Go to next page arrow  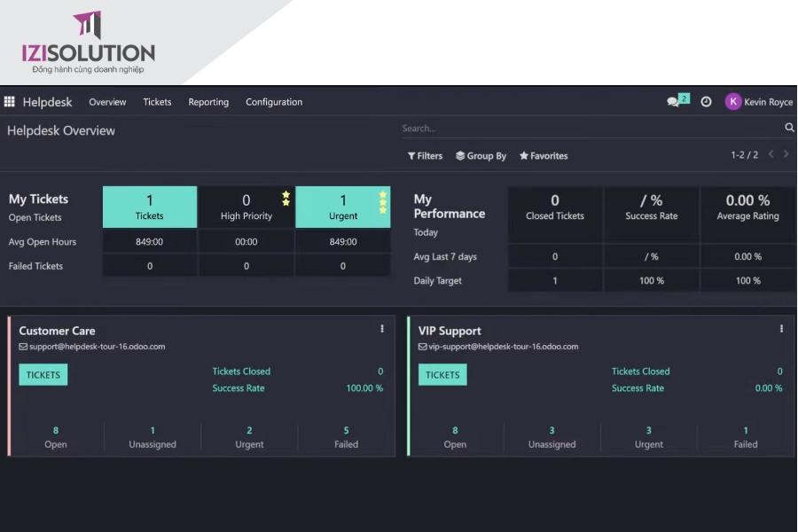coord(786,155)
